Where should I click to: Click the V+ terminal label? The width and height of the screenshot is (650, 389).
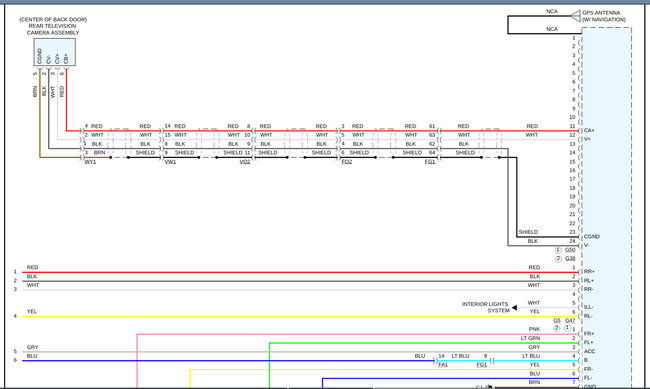coord(587,139)
